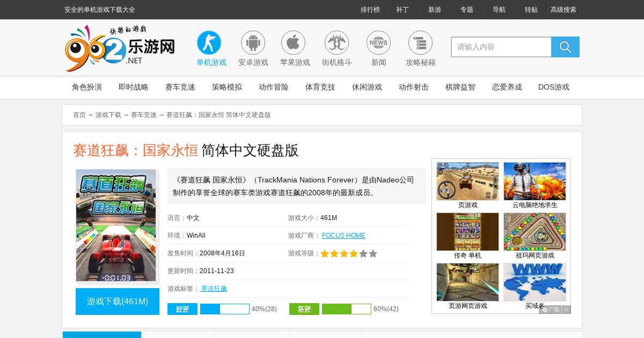Viewport: 644px width, 338px height.
Task: Vote with the green 坏评 button
Action: pyautogui.click(x=304, y=309)
